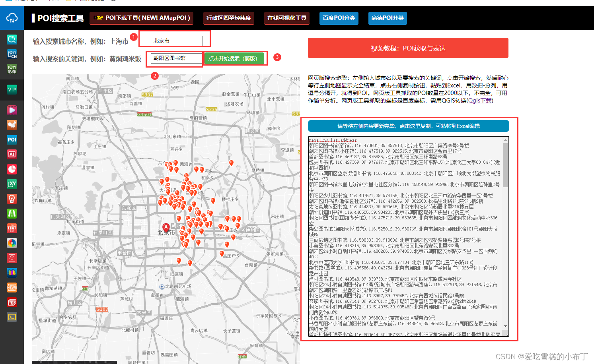This screenshot has width=594, height=364.
Task: Click the result row 小街图书馆
Action: point(372,318)
